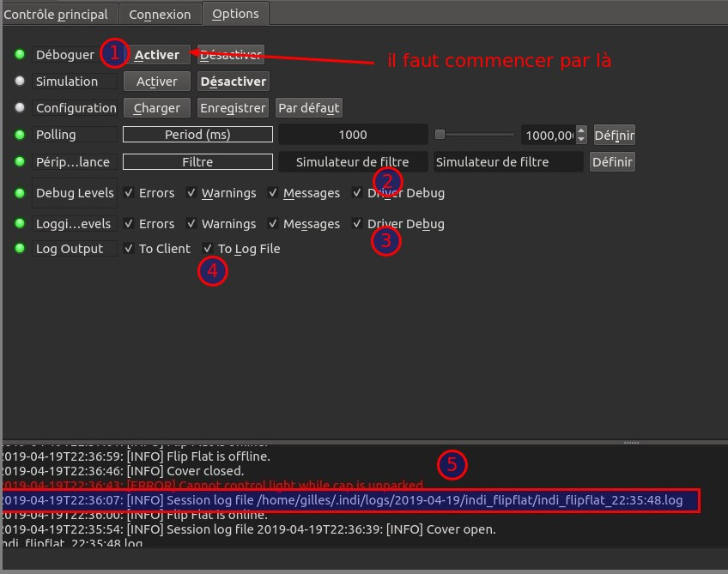The width and height of the screenshot is (728, 574).
Task: Click Charger to load configuration
Action: [x=157, y=107]
